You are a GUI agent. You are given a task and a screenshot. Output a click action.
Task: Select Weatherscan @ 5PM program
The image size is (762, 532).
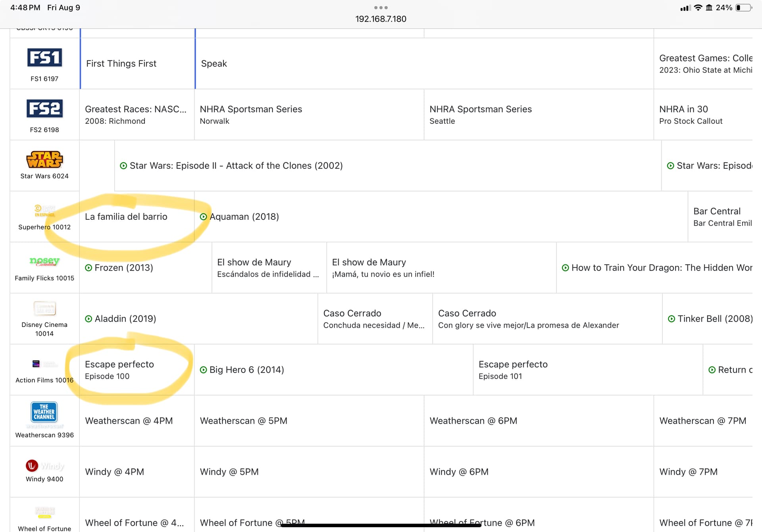point(244,421)
